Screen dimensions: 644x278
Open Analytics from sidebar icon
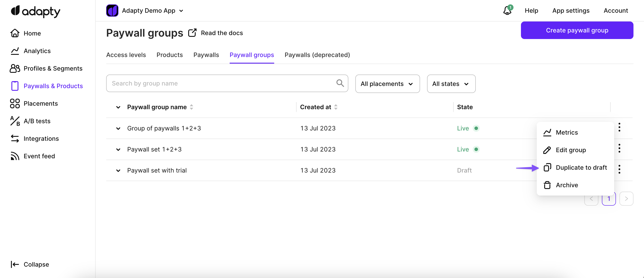(15, 51)
